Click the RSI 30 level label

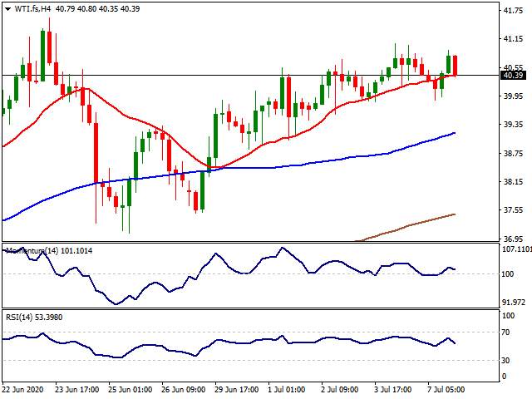coord(505,360)
